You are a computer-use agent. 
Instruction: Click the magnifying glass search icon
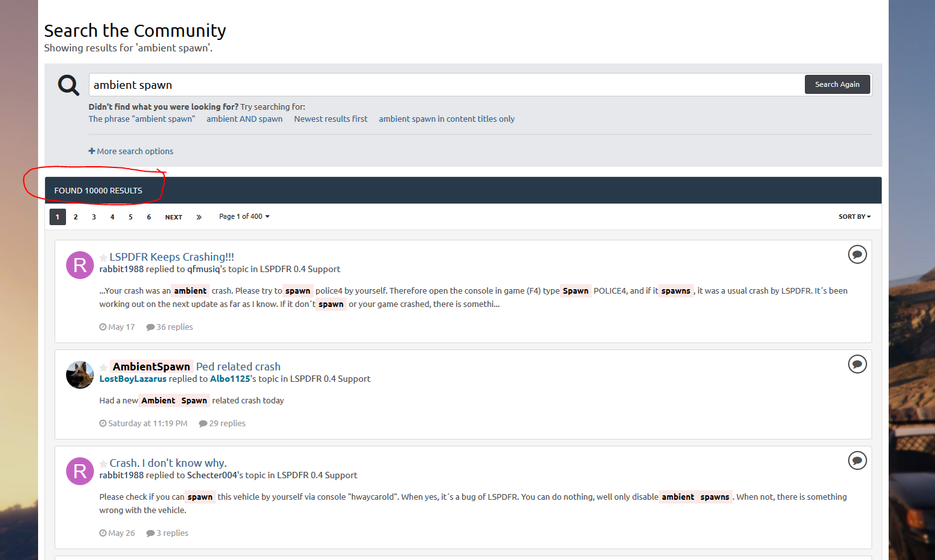point(69,85)
